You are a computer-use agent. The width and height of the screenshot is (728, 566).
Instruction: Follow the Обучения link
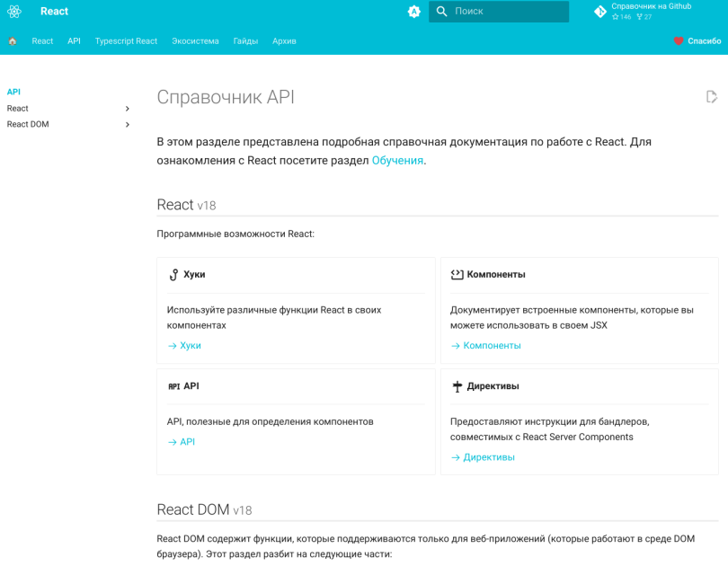[397, 161]
